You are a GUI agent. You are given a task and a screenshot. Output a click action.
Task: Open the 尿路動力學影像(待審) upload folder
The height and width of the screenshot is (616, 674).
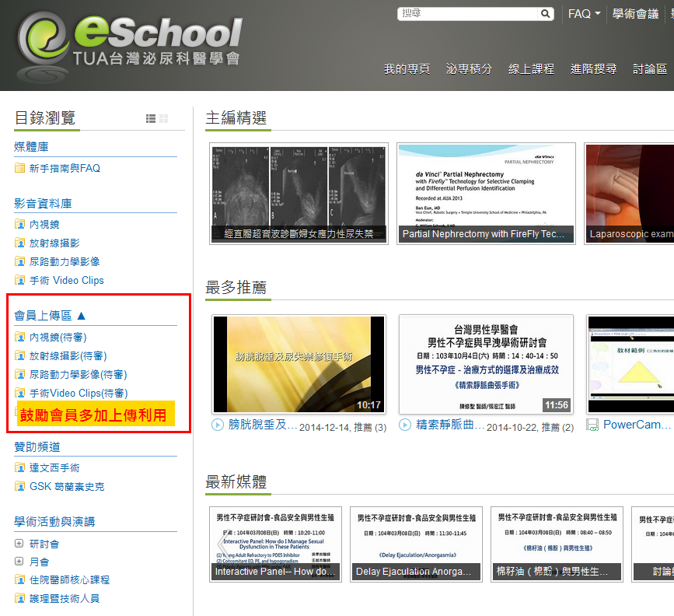coord(79,375)
